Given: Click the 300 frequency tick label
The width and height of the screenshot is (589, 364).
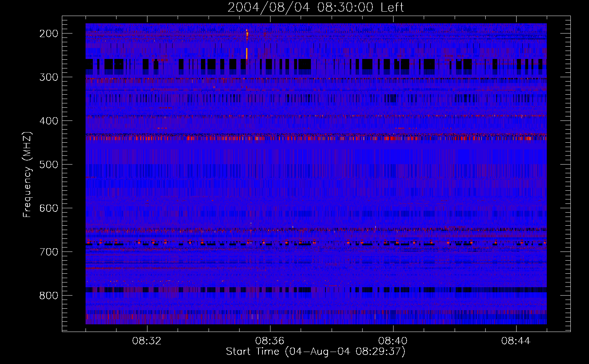Looking at the screenshot, I should click(x=49, y=77).
